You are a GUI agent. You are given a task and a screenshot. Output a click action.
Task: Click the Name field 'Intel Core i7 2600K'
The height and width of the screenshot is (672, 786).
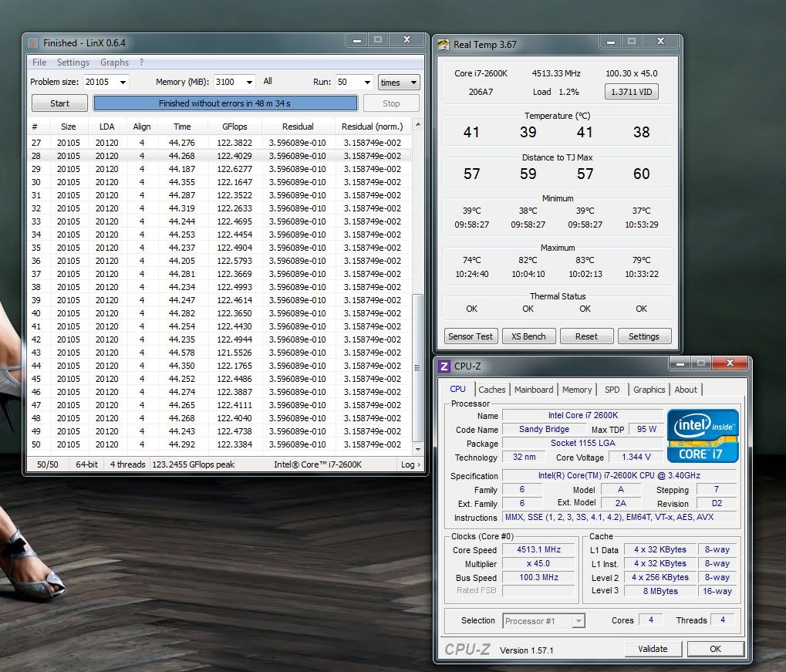click(x=583, y=416)
